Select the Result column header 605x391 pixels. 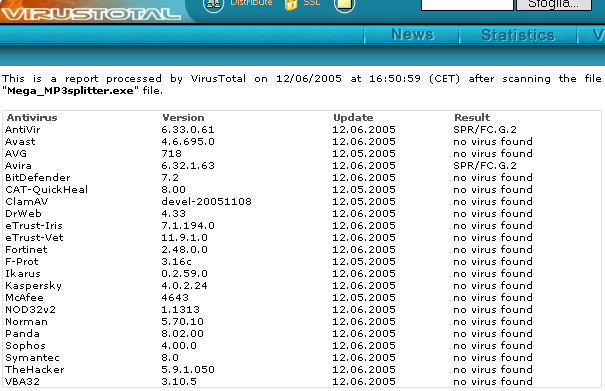(x=472, y=117)
